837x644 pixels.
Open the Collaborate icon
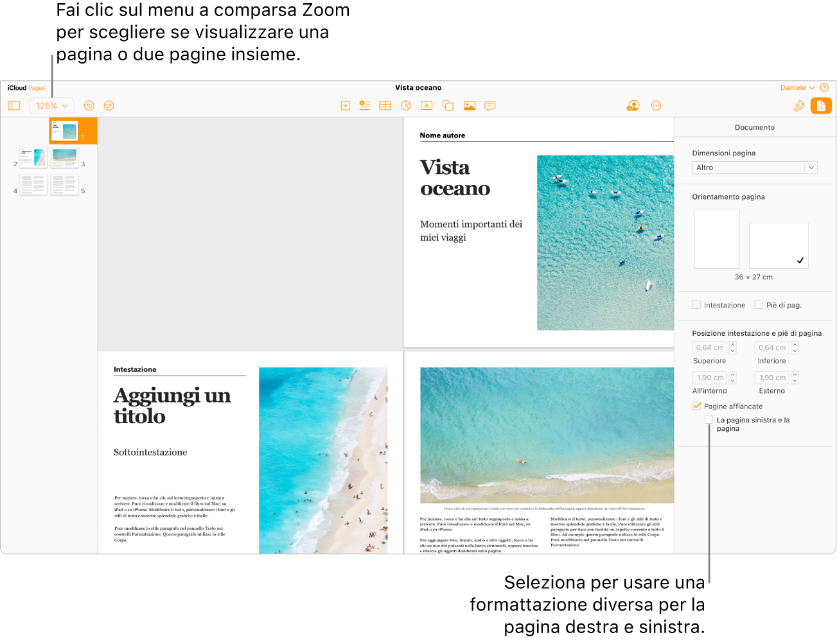(x=633, y=106)
